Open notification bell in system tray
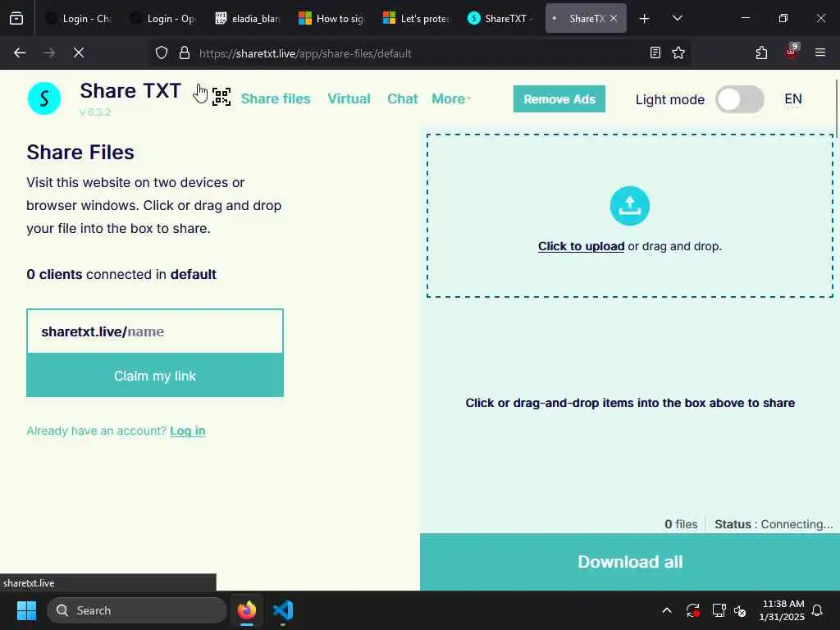Viewport: 840px width, 630px height. point(818,610)
